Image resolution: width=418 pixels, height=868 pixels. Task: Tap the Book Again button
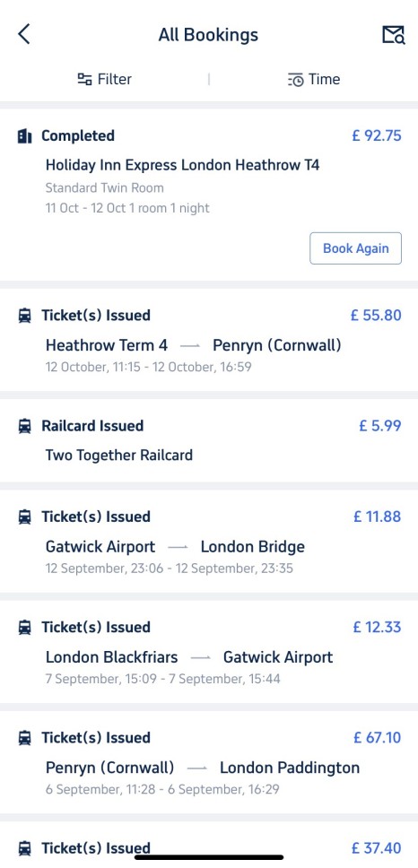point(355,248)
